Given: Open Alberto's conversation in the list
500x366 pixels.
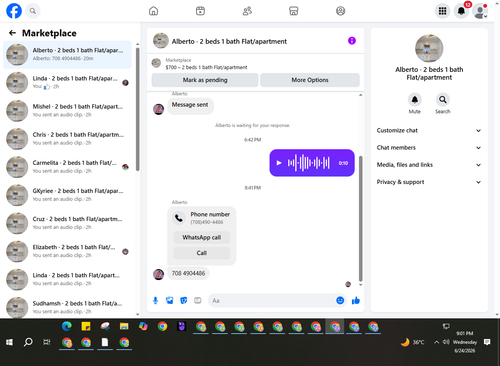Looking at the screenshot, I should pyautogui.click(x=68, y=55).
